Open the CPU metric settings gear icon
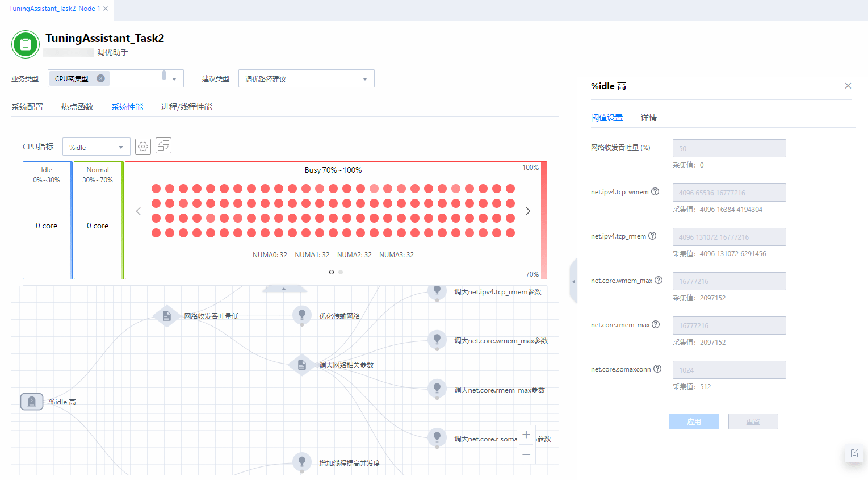The height and width of the screenshot is (480, 868). 143,147
